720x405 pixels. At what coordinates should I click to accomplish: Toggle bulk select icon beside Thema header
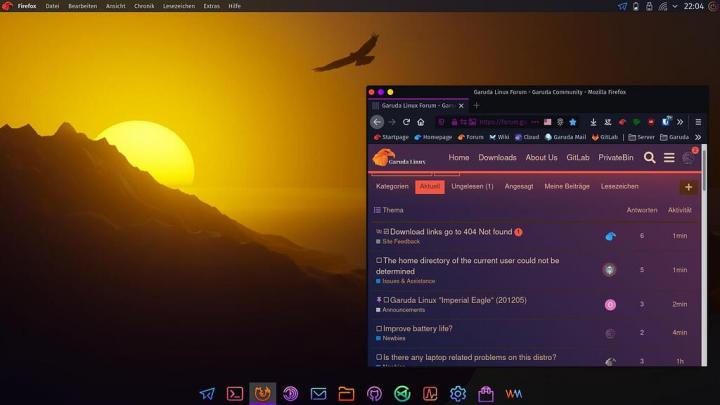tap(377, 210)
